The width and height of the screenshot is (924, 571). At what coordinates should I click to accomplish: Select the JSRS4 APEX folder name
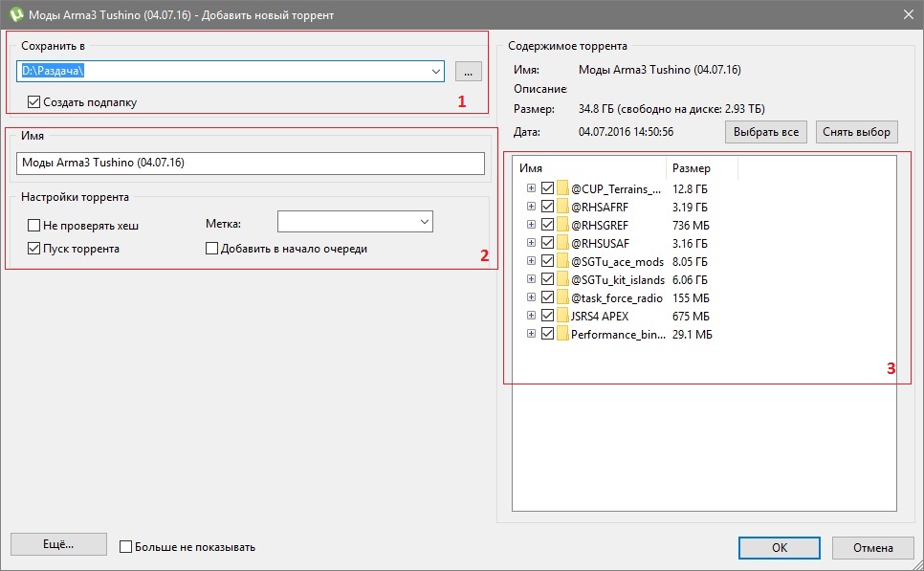600,316
